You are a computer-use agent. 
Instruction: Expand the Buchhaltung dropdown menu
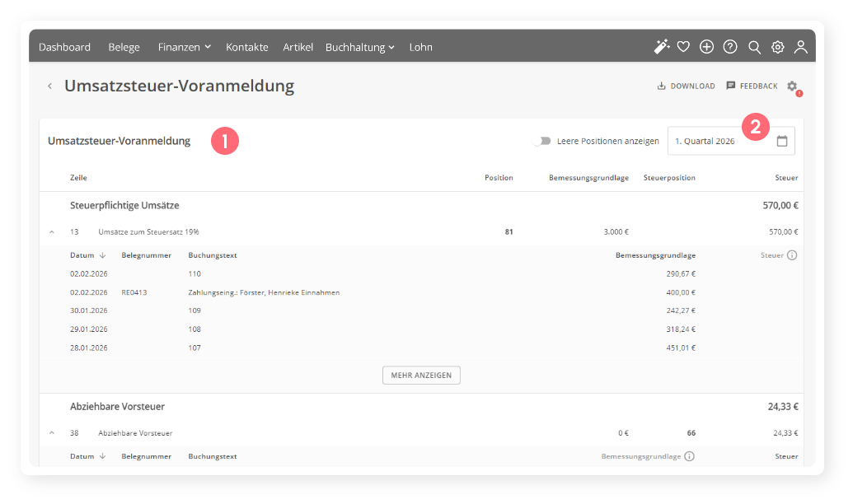(359, 47)
